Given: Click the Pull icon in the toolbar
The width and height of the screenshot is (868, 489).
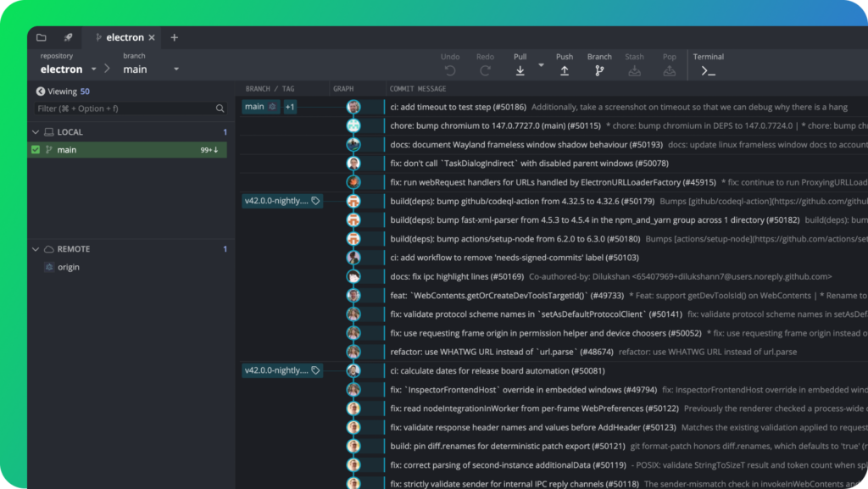Looking at the screenshot, I should click(x=520, y=71).
